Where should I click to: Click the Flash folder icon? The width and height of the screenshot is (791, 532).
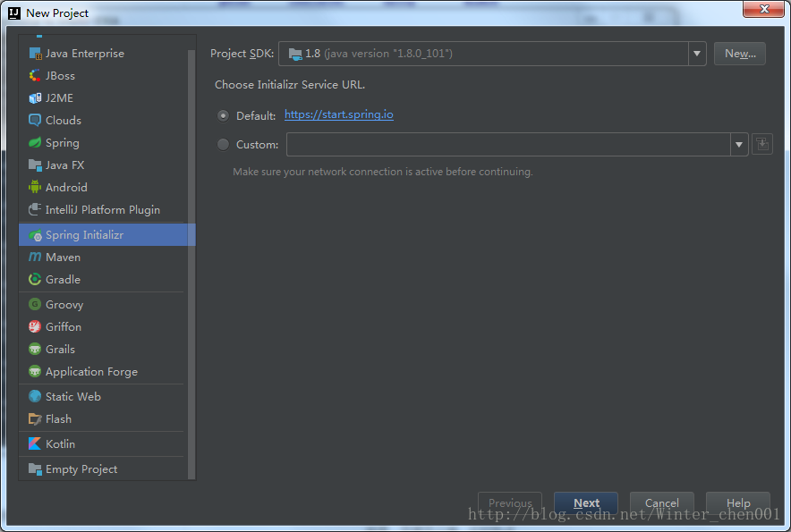pos(35,419)
